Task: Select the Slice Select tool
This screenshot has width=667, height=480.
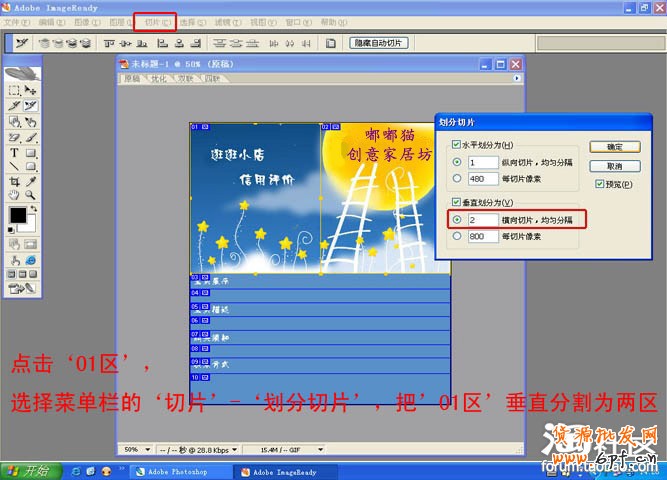Action: click(x=31, y=105)
